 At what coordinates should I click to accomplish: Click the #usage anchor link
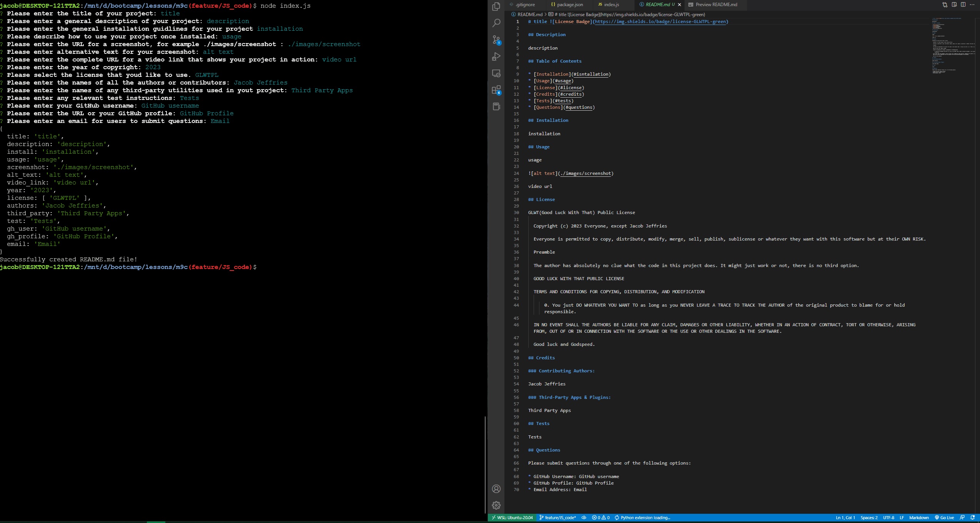point(563,81)
